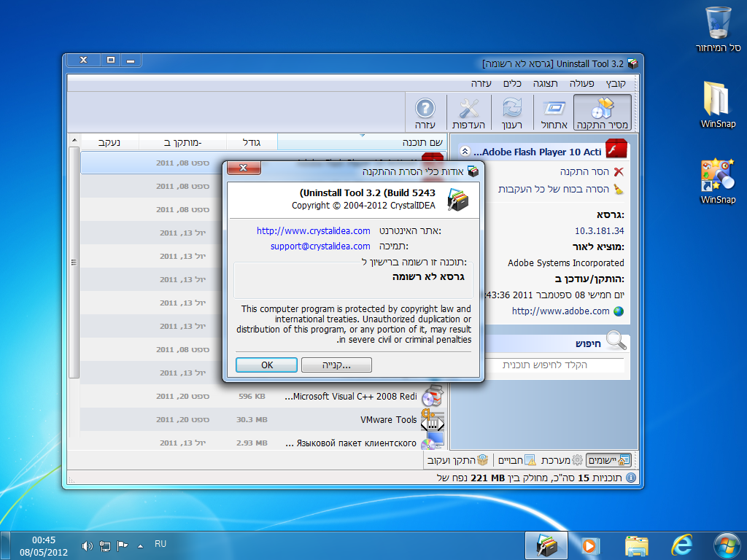Sort by the Size column (גודל)
Screen dimensions: 747x560
pyautogui.click(x=252, y=142)
